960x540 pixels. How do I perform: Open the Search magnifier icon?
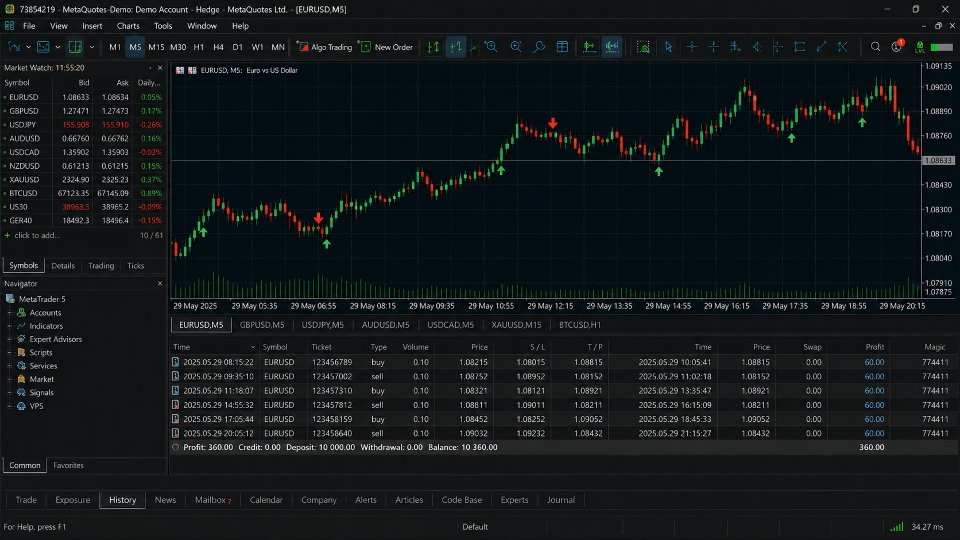pyautogui.click(x=876, y=47)
